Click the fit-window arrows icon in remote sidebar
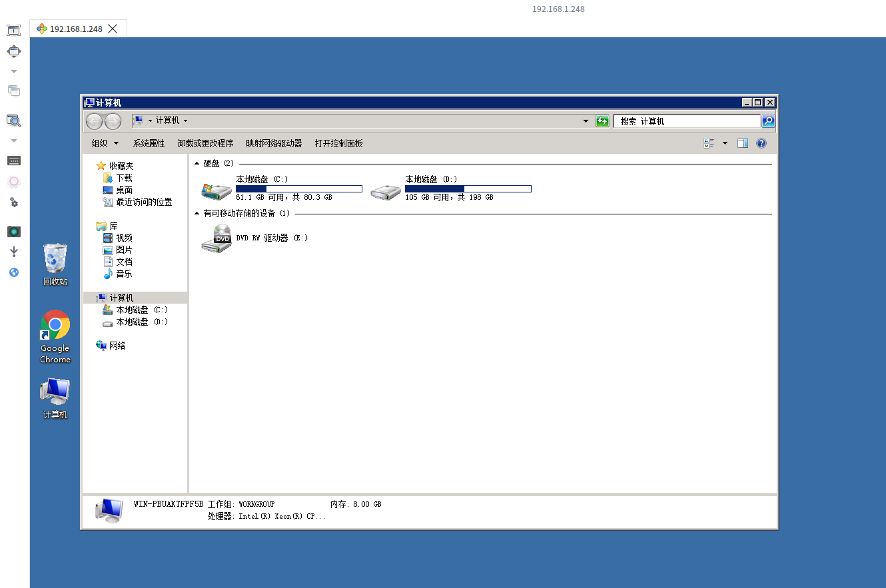 (x=14, y=51)
